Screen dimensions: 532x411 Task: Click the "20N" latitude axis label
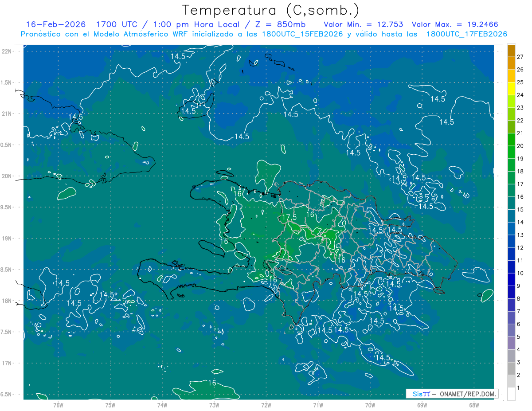point(7,176)
